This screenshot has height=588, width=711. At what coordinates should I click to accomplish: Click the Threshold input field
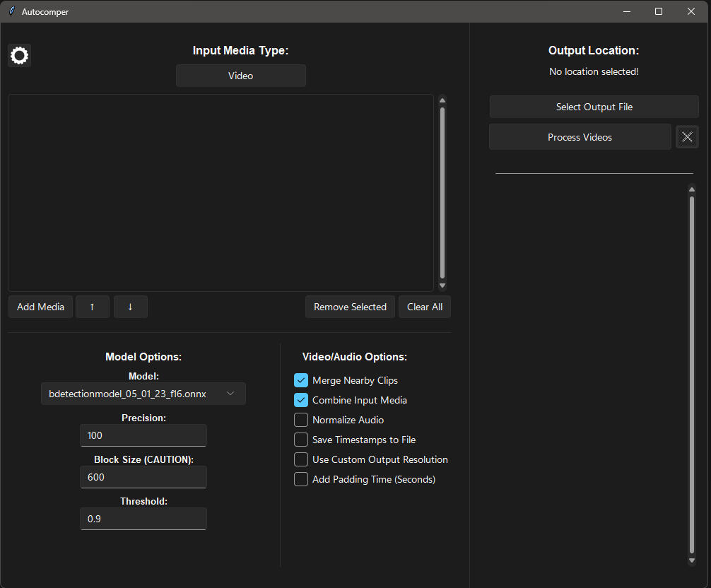(x=143, y=519)
